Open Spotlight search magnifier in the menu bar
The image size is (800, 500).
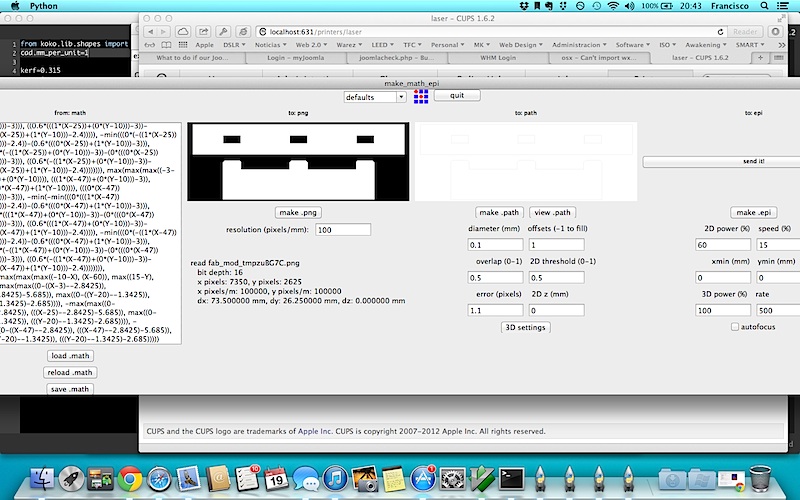click(x=764, y=6)
